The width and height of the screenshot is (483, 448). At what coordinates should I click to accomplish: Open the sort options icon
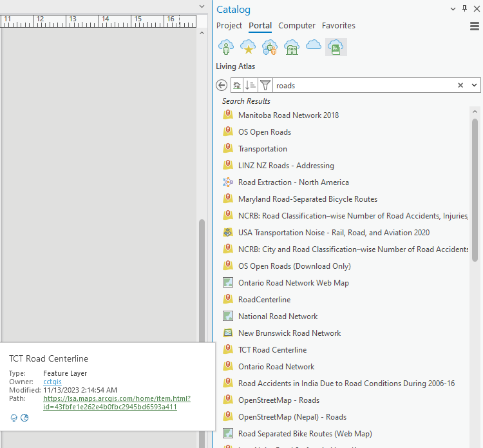click(251, 85)
